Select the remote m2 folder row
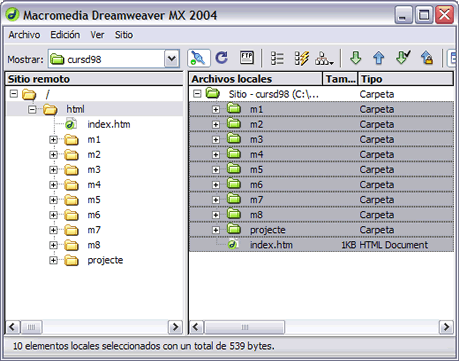This screenshot has width=460, height=361. coord(94,155)
